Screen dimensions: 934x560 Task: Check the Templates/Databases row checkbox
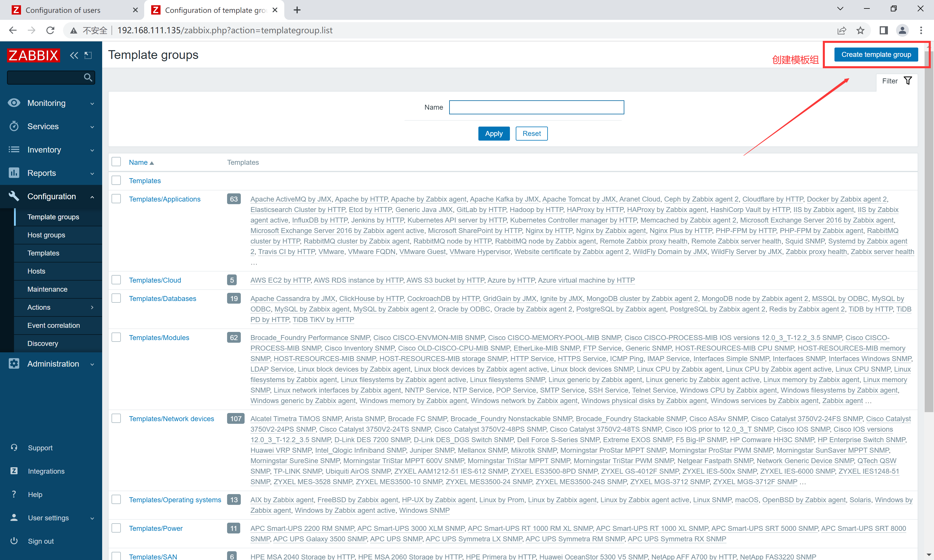point(116,298)
